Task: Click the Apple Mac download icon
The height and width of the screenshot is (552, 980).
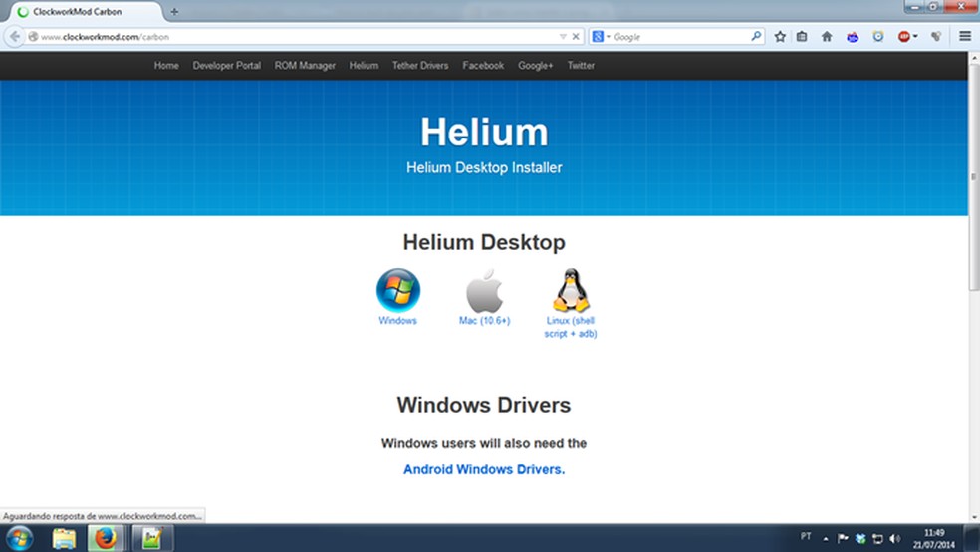Action: pos(484,291)
